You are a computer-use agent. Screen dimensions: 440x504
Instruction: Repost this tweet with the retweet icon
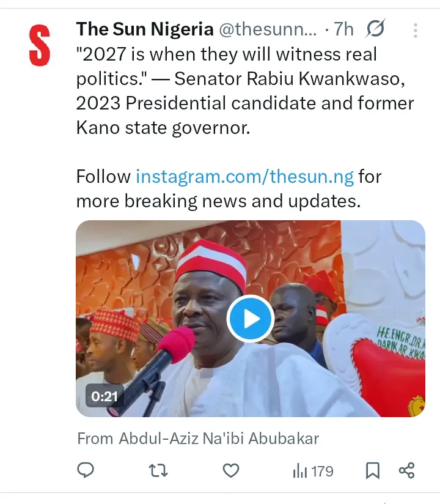[x=158, y=470]
